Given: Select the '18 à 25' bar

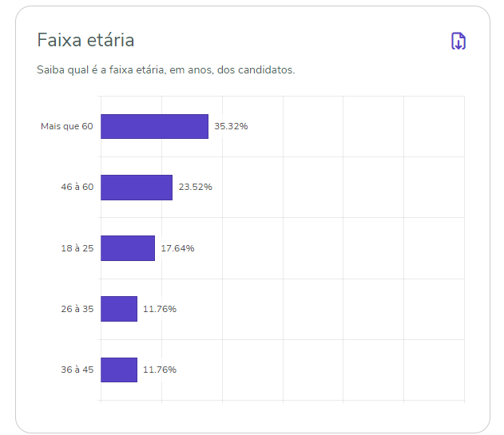Looking at the screenshot, I should [x=127, y=248].
